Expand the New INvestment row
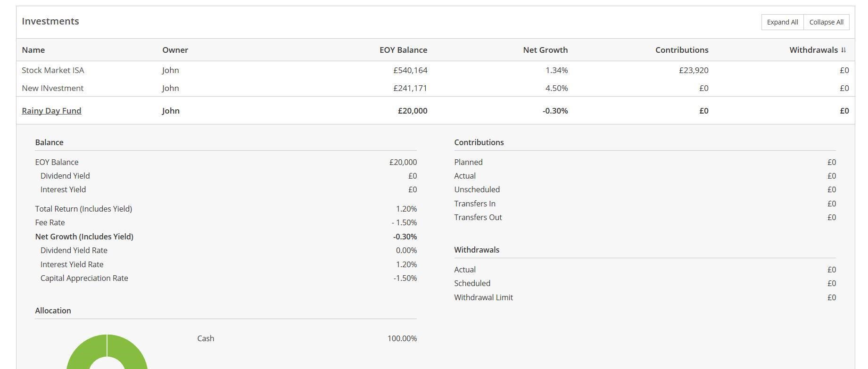 coord(52,88)
